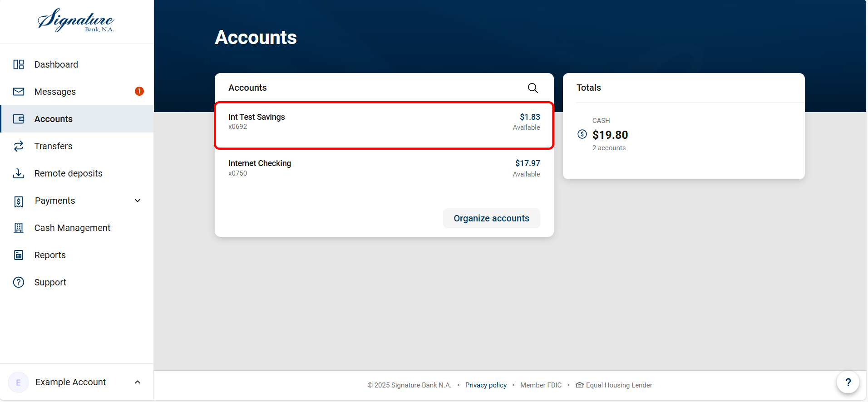This screenshot has width=868, height=402.
Task: Click the Reports document icon
Action: pos(18,255)
